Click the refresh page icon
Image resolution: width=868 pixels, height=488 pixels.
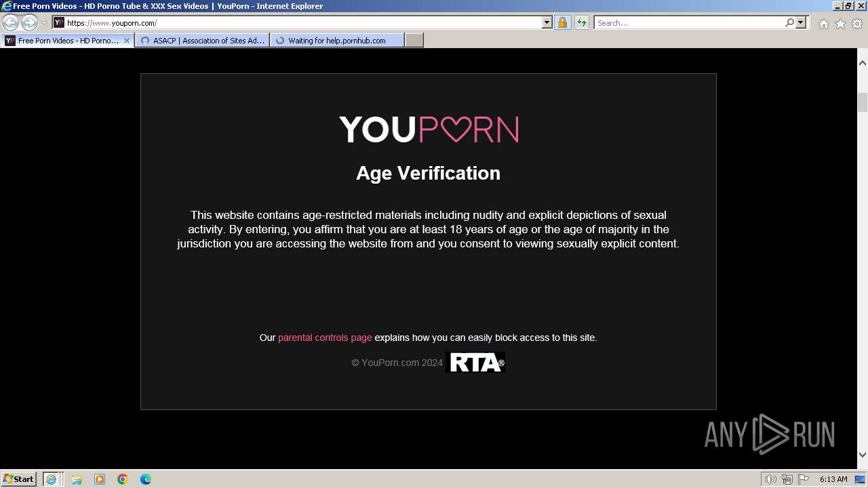coord(581,22)
